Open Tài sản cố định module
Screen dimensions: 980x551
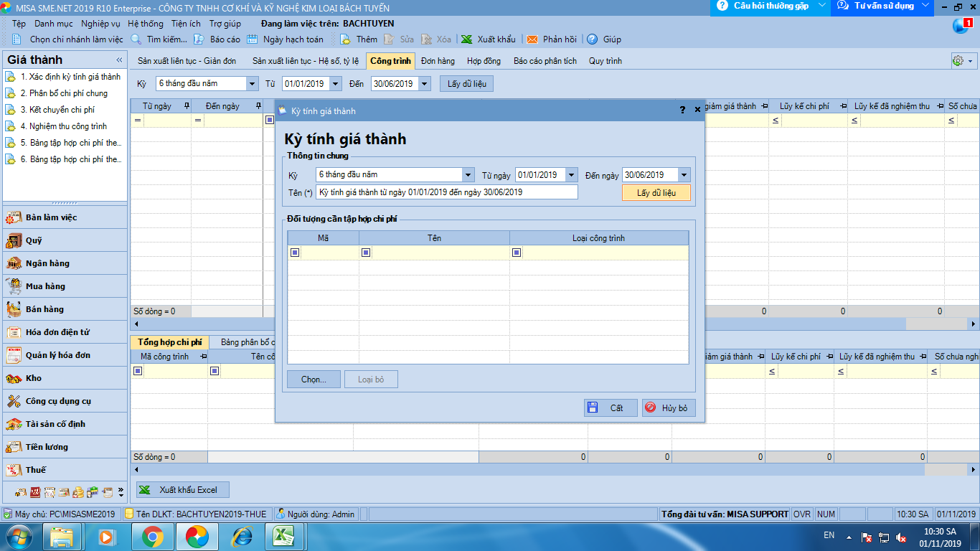pyautogui.click(x=55, y=424)
